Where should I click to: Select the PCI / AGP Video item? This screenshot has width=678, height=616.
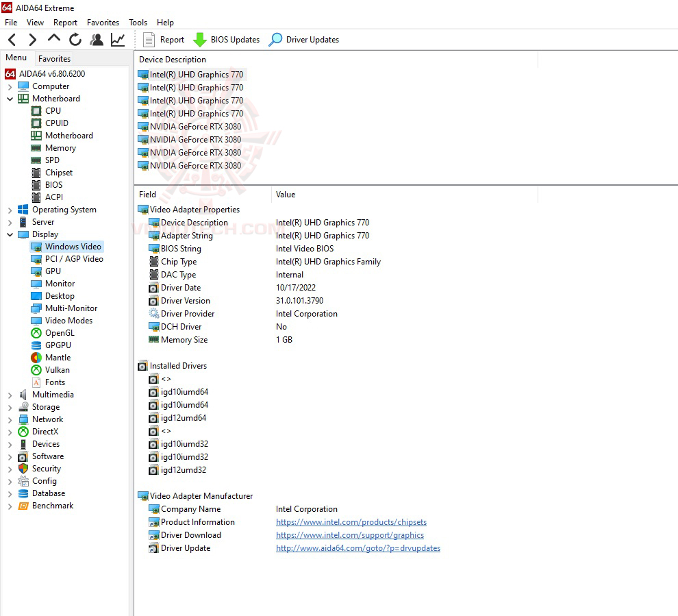pyautogui.click(x=74, y=259)
